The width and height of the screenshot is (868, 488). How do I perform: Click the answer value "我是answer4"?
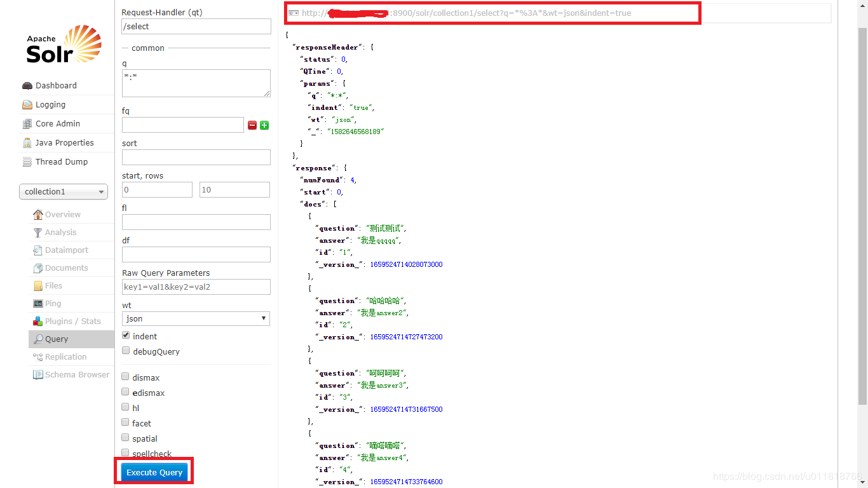point(382,457)
